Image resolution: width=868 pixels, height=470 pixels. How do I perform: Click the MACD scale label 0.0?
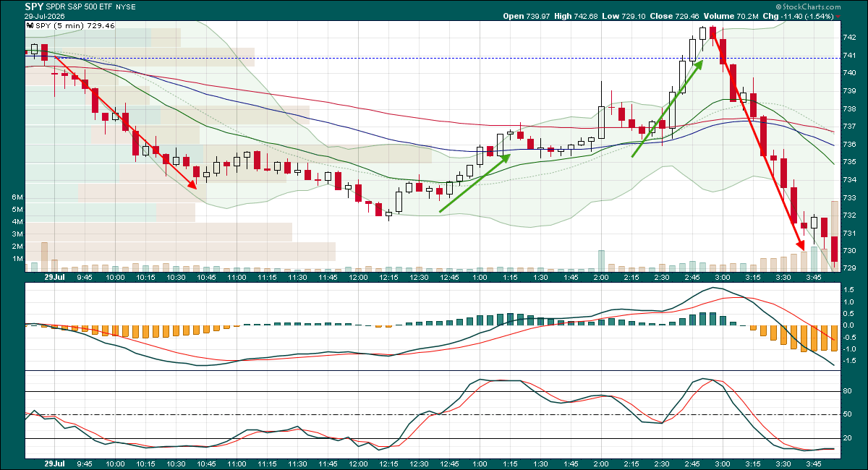(x=849, y=325)
